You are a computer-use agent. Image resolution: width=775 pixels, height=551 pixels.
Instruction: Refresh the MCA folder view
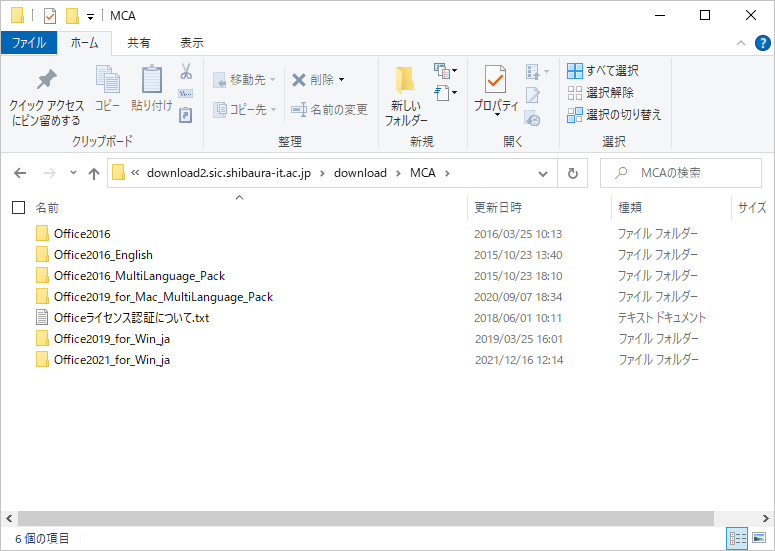pyautogui.click(x=573, y=173)
